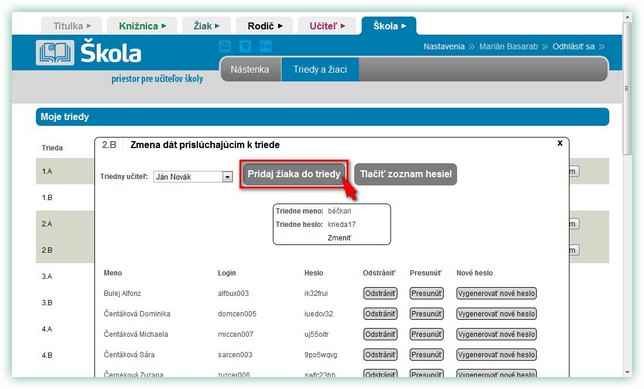Image resolution: width=644 pixels, height=389 pixels.
Task: Click the page vertical scrollbar thumb
Action: [627, 88]
